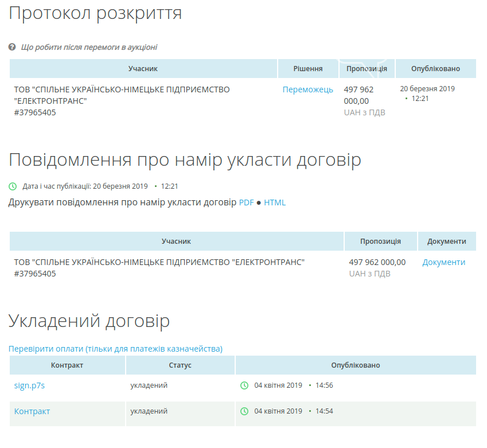Click the Опубліковано header in the opening protocol table
This screenshot has width=487, height=448.
[436, 69]
